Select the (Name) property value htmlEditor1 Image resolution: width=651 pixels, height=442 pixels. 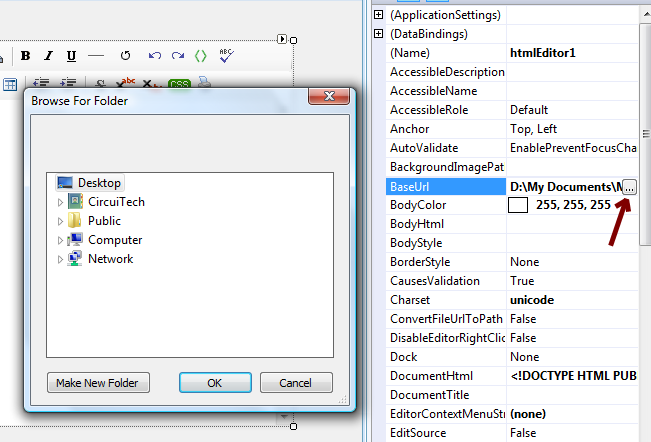click(x=543, y=53)
